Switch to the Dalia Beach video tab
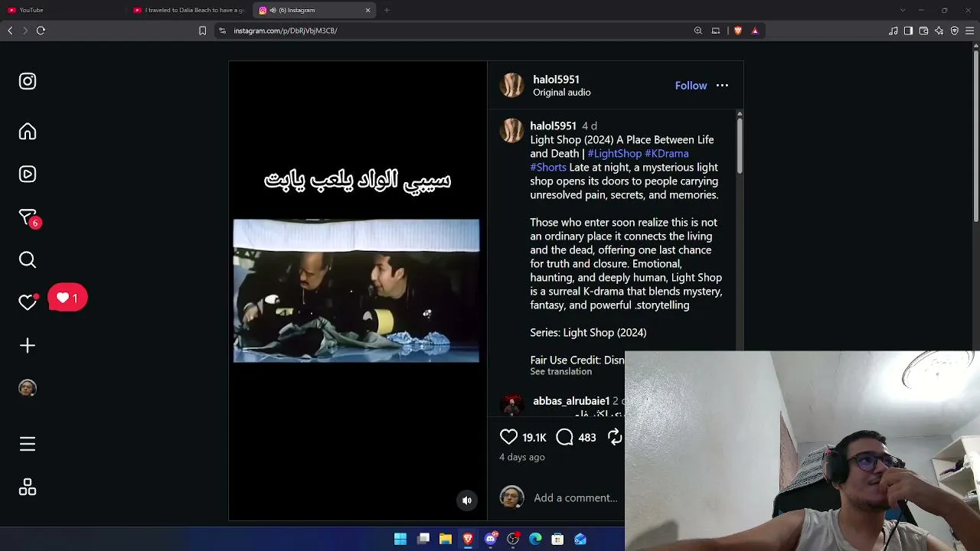Viewport: 980px width, 551px height. [x=188, y=10]
